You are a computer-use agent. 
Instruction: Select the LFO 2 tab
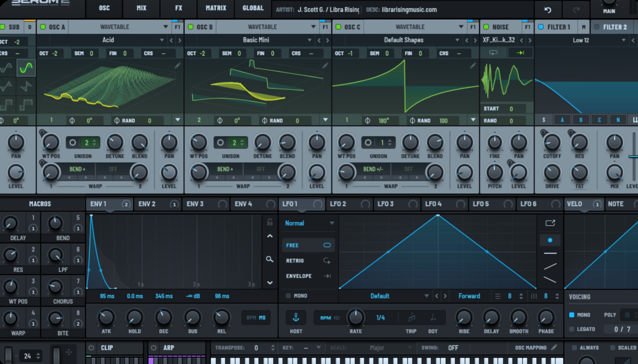(x=350, y=204)
